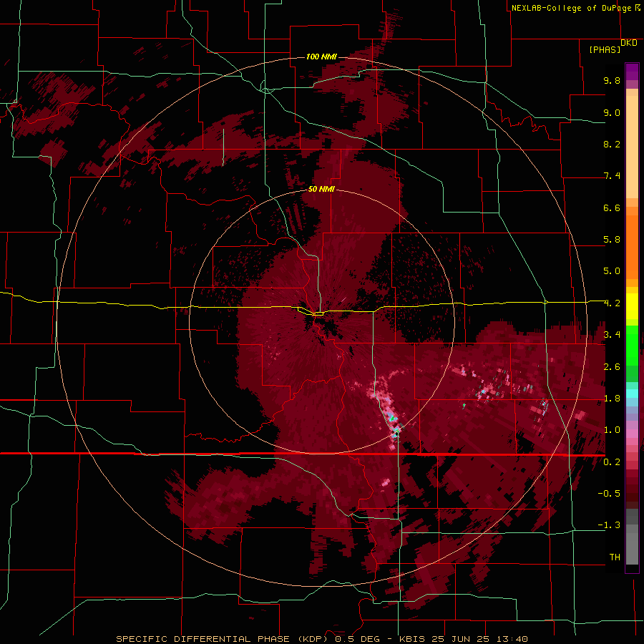Viewport: 644px width, 644px height.
Task: Click the 9.8 value on the color scale
Action: click(x=612, y=80)
